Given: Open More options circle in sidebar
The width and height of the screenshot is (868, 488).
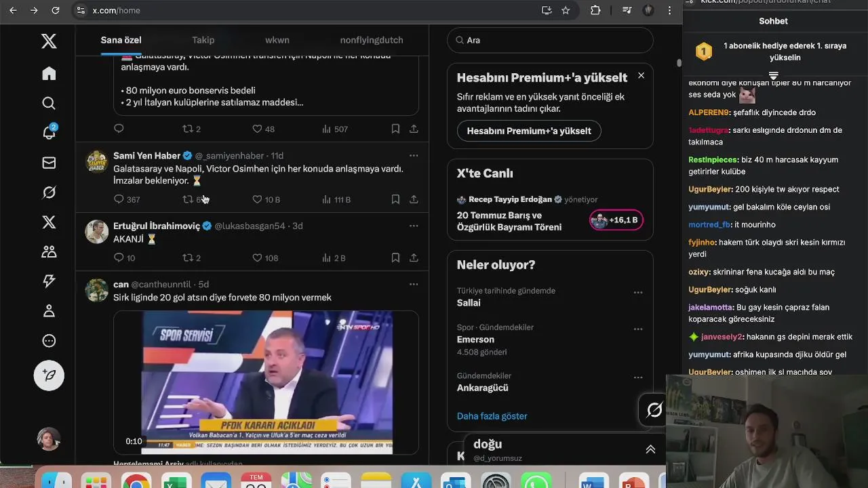Looking at the screenshot, I should 49,341.
